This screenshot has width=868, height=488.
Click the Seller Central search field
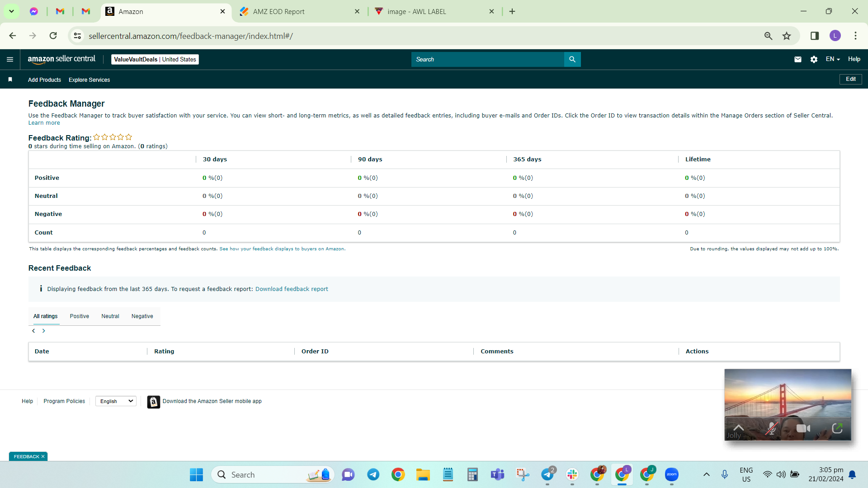(x=487, y=59)
